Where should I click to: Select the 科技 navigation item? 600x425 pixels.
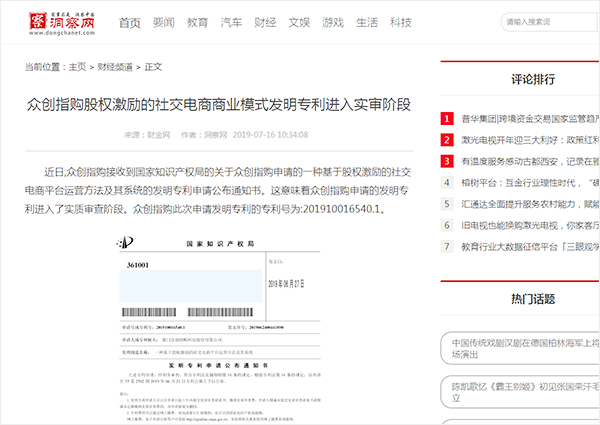point(401,21)
